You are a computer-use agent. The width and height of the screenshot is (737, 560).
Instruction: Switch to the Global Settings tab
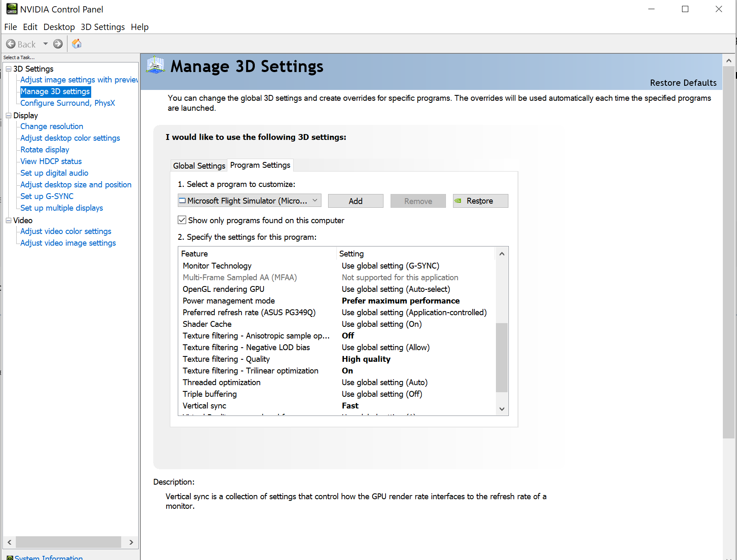coord(199,166)
